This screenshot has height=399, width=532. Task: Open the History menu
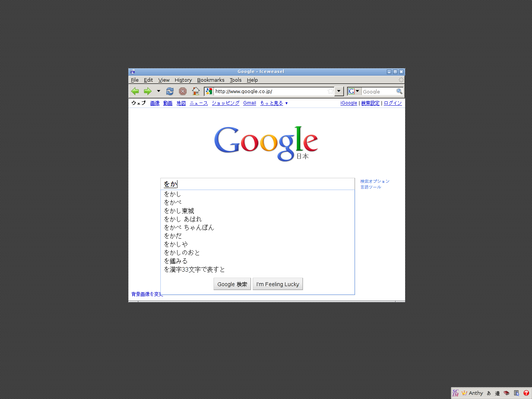point(183,80)
